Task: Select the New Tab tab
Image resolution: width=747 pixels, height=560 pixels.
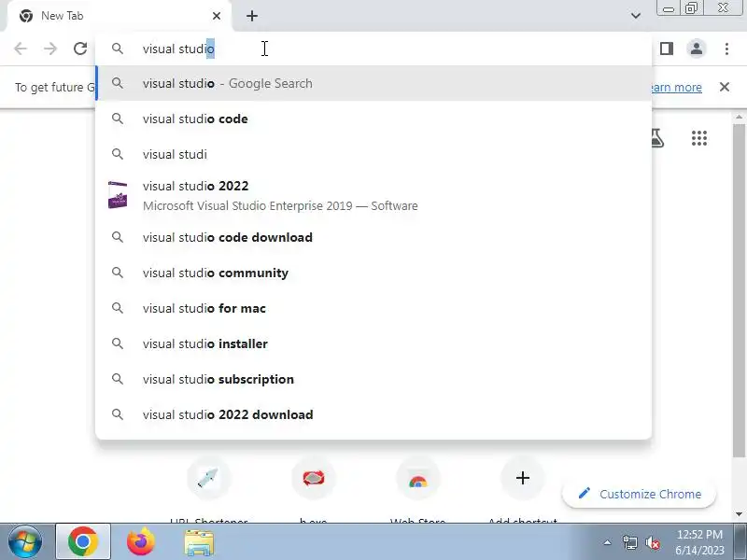Action: coord(120,16)
